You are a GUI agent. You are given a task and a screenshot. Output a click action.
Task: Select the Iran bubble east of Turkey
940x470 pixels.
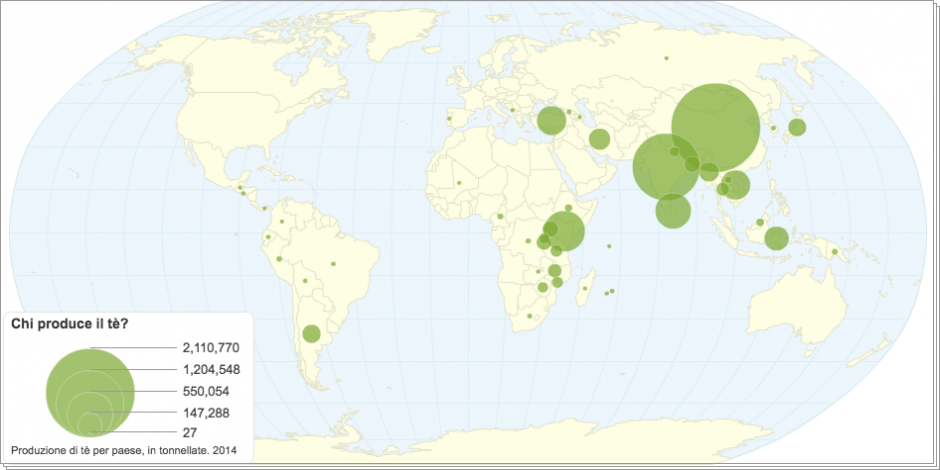pyautogui.click(x=599, y=139)
